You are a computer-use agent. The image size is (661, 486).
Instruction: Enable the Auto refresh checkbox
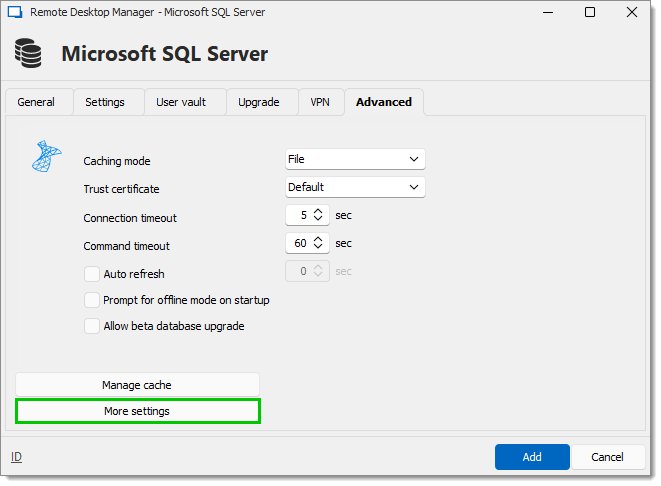91,274
